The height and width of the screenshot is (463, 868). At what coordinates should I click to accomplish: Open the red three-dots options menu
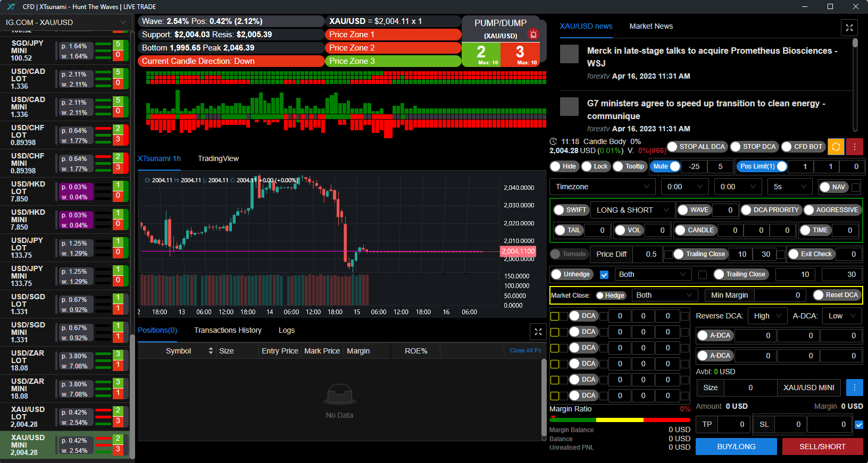(x=854, y=147)
